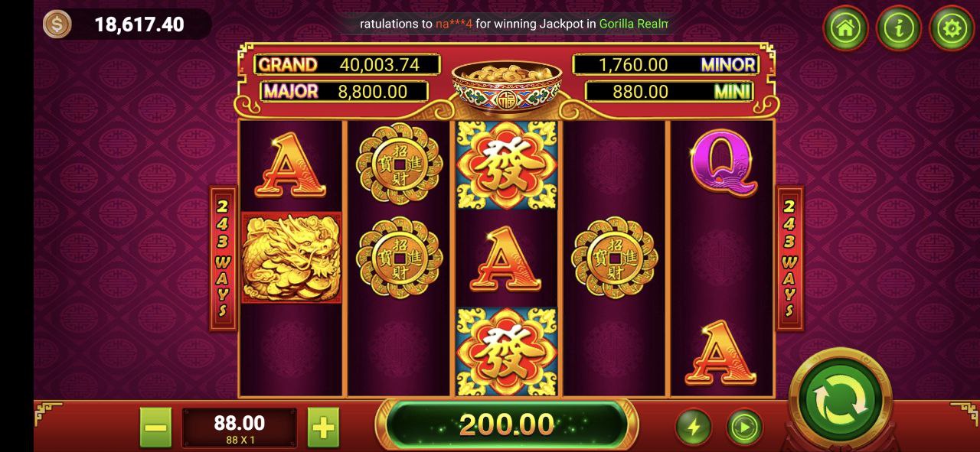Viewport: 980px width, 452px height.
Task: Tap the purple Q symbol
Action: (723, 166)
